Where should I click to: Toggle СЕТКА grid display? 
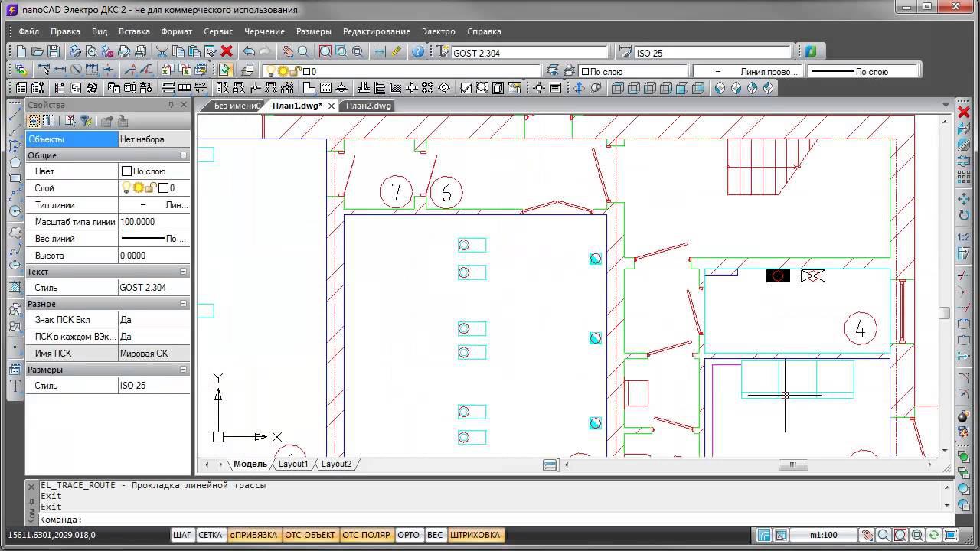coord(210,535)
